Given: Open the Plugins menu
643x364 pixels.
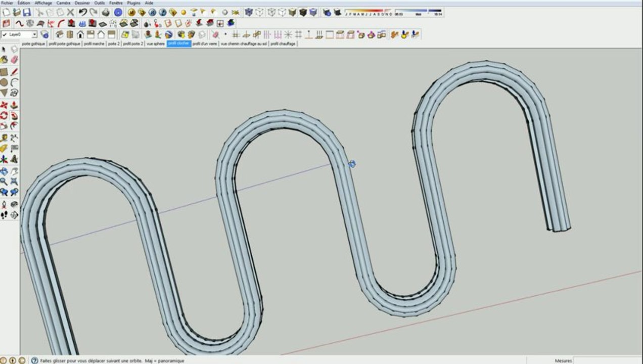Looking at the screenshot, I should 134,3.
